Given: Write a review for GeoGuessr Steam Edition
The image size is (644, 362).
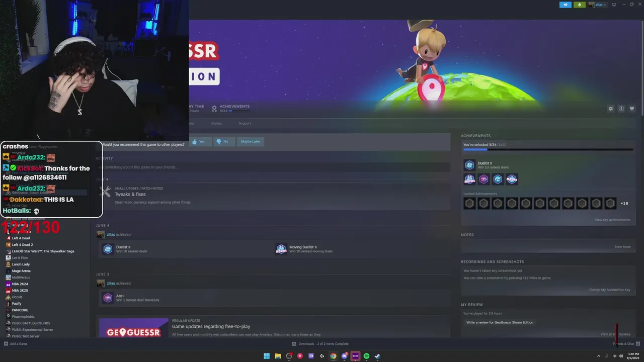Looking at the screenshot, I should 500,322.
